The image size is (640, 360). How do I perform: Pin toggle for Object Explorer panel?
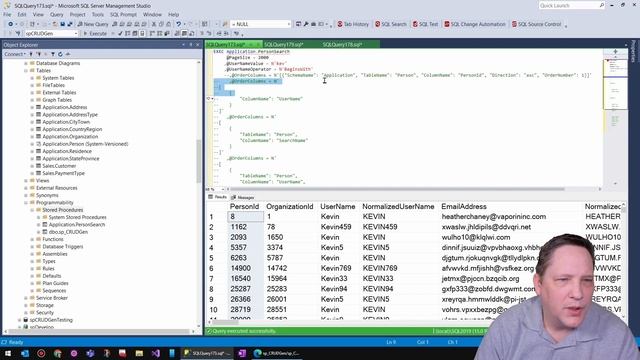(x=191, y=45)
